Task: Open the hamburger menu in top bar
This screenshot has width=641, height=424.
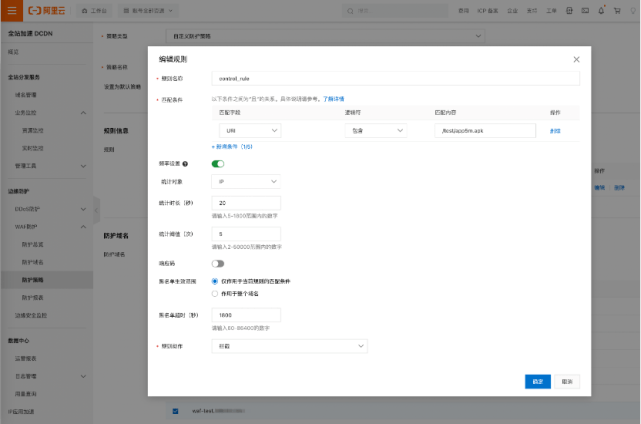Action: [x=11, y=10]
